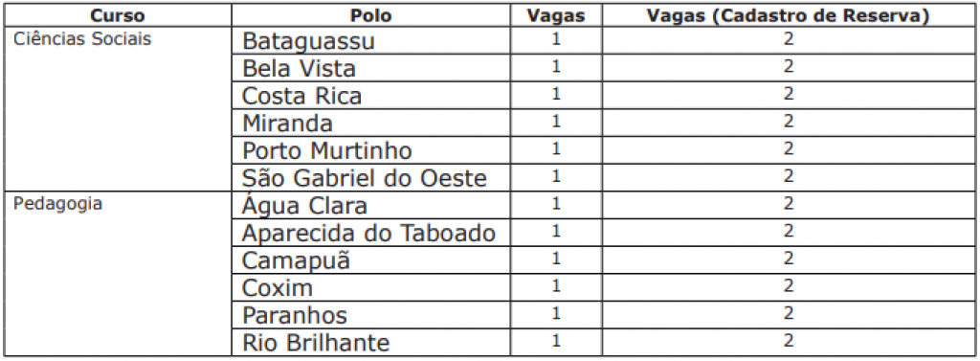Image resolution: width=980 pixels, height=361 pixels.
Task: Click the Curso column header
Action: (116, 15)
